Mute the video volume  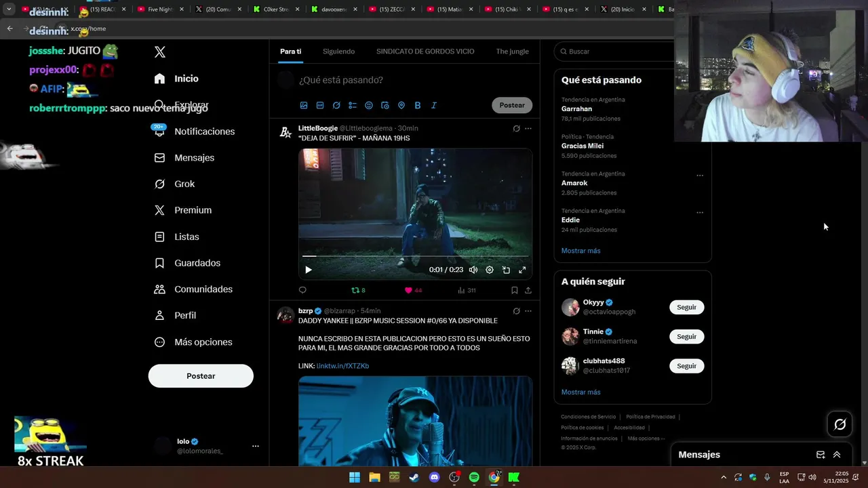click(x=473, y=270)
